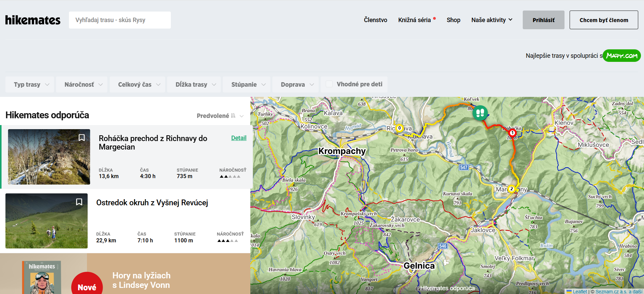Open the Detail link for Roháčka
This screenshot has width=644, height=294.
coord(238,138)
